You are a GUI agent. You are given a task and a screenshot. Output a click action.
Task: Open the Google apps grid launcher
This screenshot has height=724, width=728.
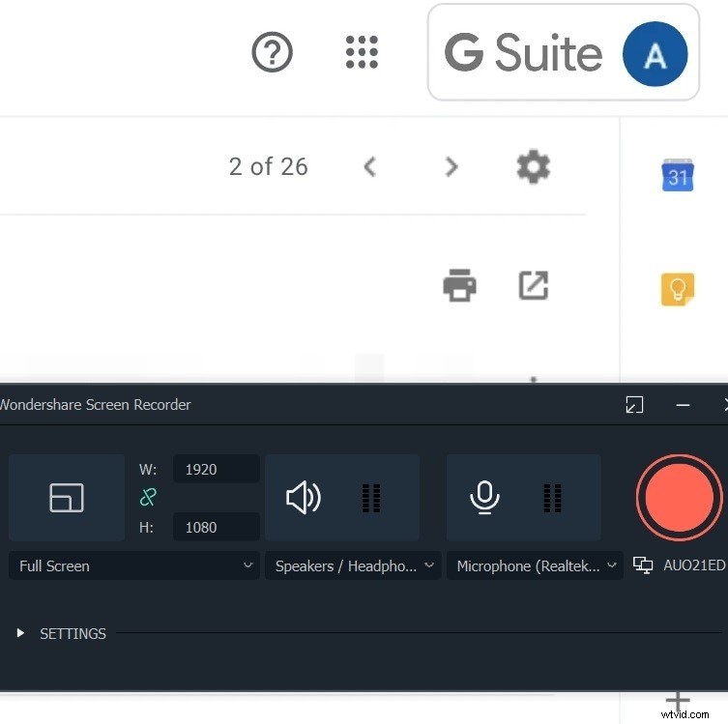click(362, 52)
